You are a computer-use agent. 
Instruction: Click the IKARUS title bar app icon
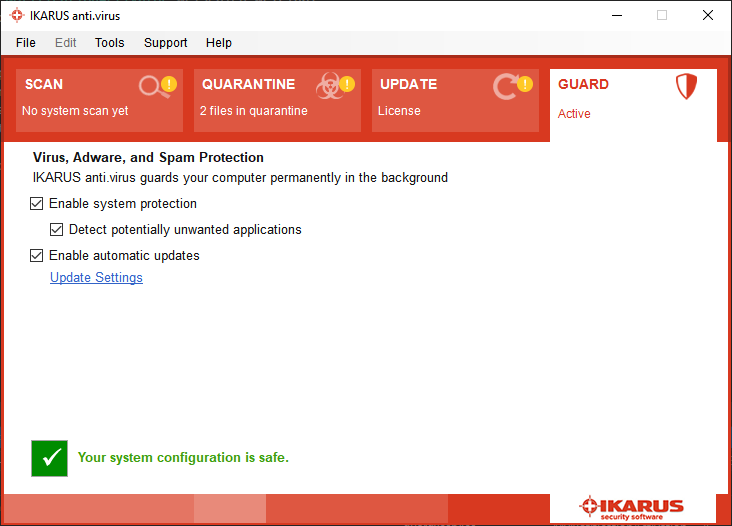17,15
